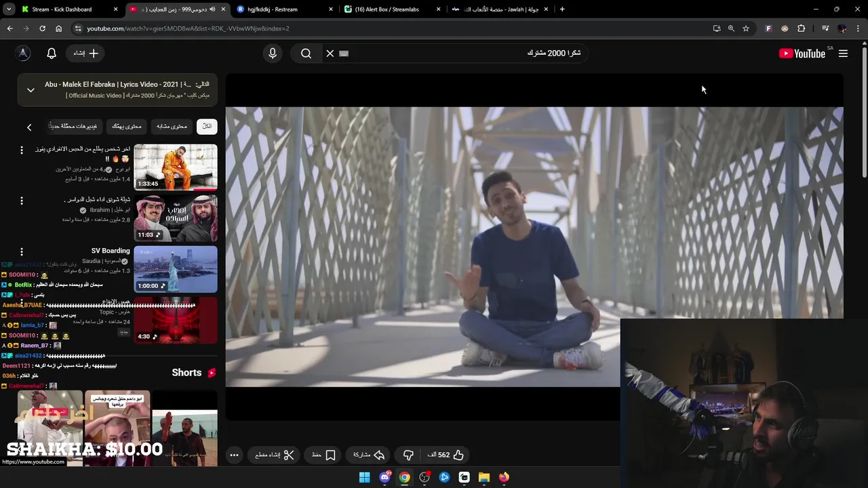Open options for the first suggested video
Image resolution: width=868 pixels, height=488 pixels.
pyautogui.click(x=21, y=150)
